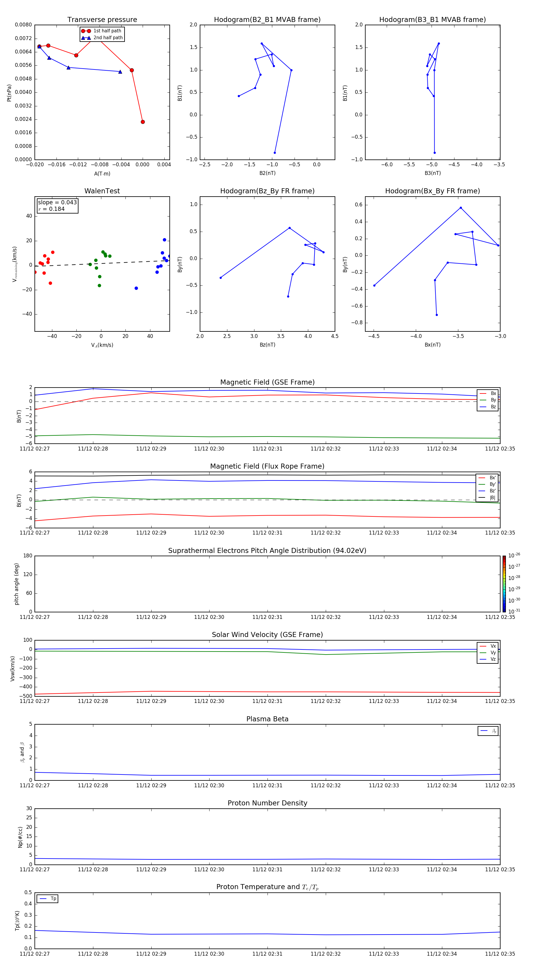This screenshot has height=980, width=535.
Task: Click the 'Plasma Beta' plot title
Action: [267, 719]
